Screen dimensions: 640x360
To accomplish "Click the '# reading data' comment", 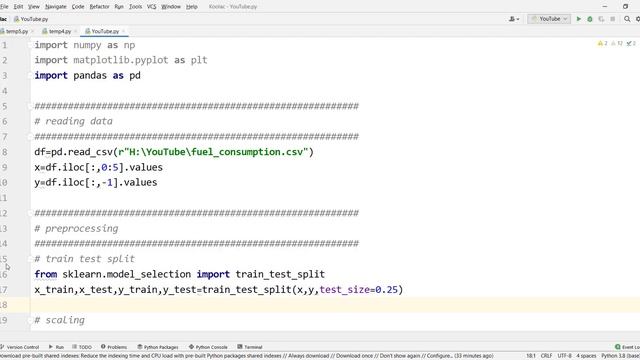I will [73, 121].
